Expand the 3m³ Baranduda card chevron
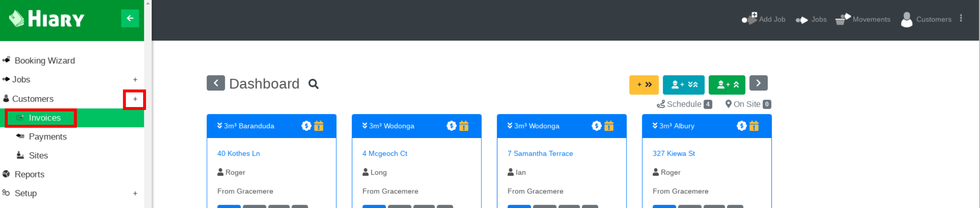This screenshot has height=208, width=980. [220, 126]
